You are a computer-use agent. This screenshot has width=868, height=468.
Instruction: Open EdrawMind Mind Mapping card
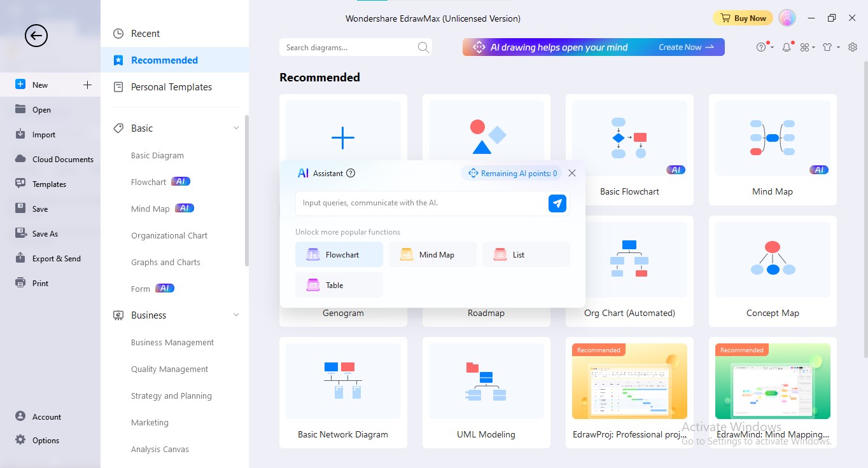pyautogui.click(x=773, y=393)
